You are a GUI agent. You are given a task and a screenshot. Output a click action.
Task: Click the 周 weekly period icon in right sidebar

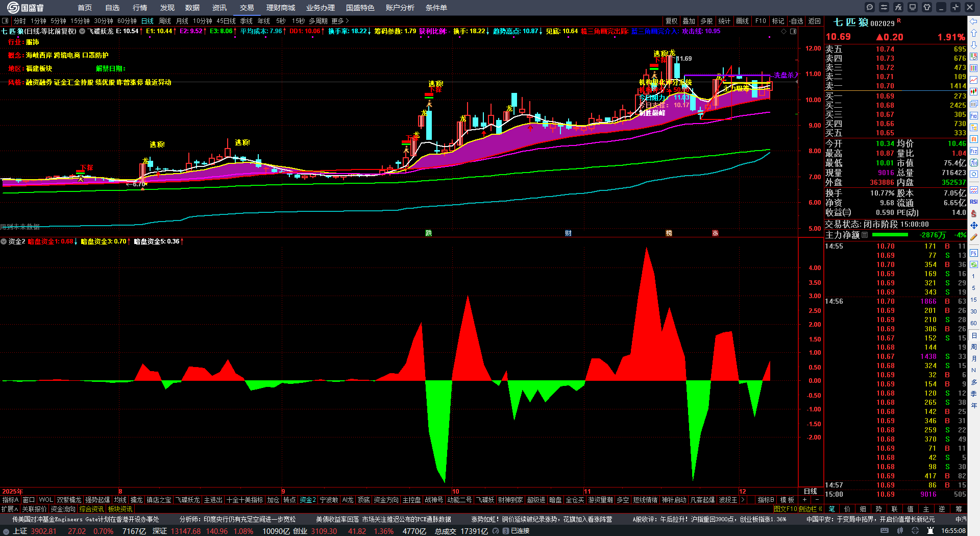(x=974, y=347)
